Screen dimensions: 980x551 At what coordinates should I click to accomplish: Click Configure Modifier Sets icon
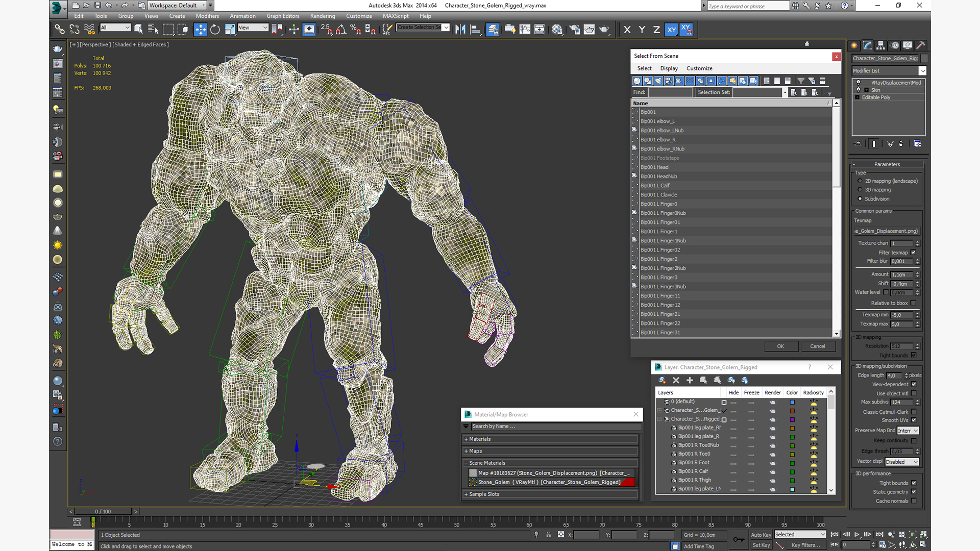pos(917,144)
